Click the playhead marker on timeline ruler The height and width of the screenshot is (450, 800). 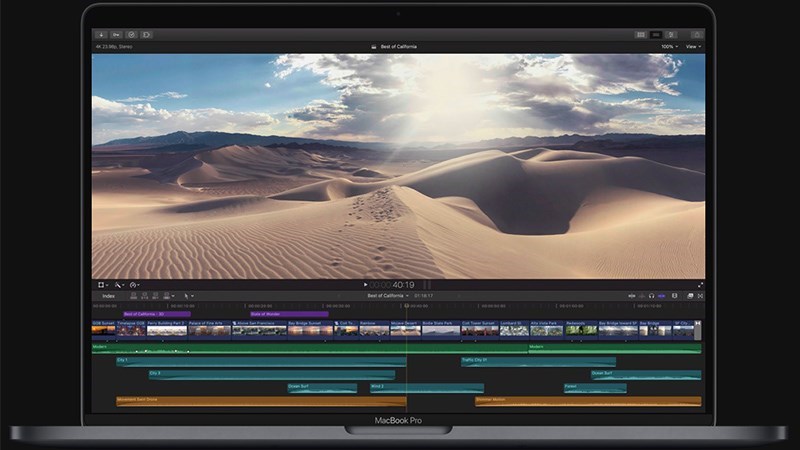(x=407, y=306)
